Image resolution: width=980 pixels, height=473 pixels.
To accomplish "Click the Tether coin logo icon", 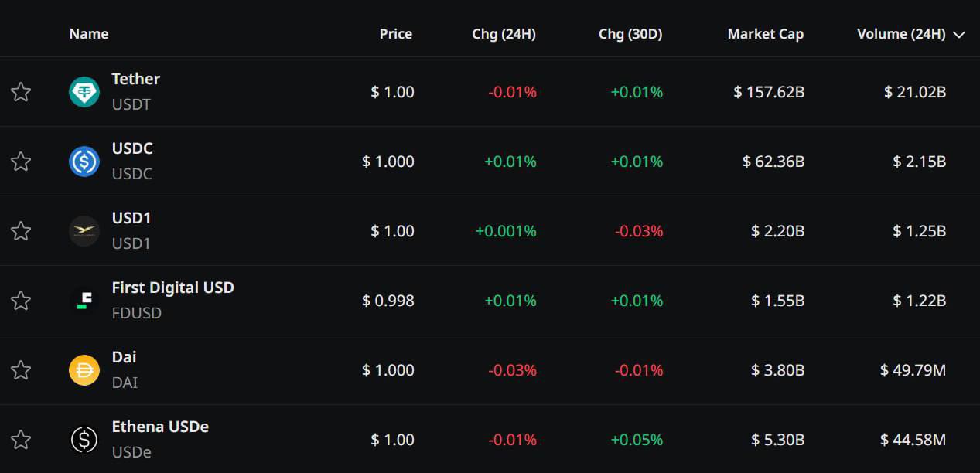I will [84, 92].
